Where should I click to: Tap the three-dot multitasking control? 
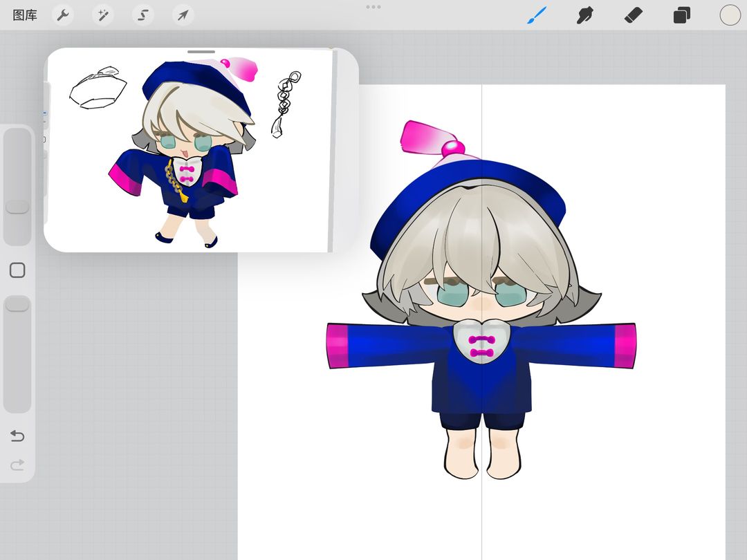point(373,7)
